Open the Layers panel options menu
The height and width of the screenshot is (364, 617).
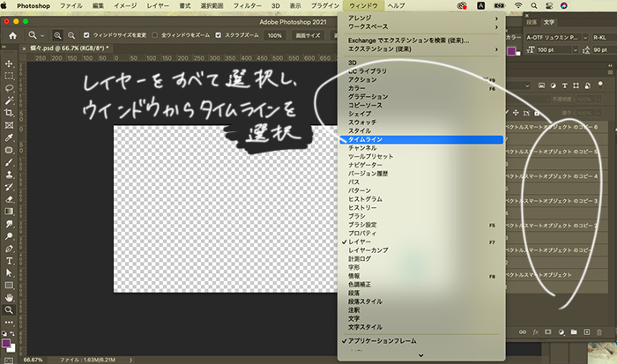pyautogui.click(x=610, y=72)
